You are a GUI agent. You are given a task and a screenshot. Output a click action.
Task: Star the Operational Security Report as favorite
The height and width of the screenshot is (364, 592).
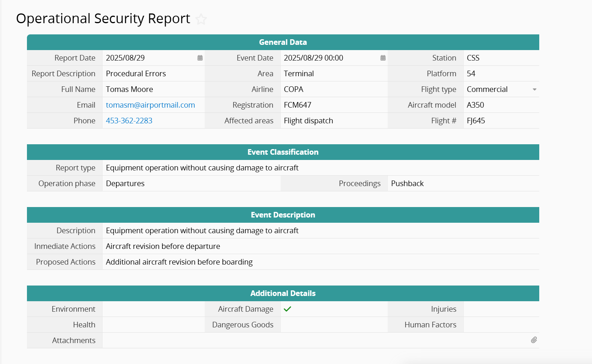[201, 19]
